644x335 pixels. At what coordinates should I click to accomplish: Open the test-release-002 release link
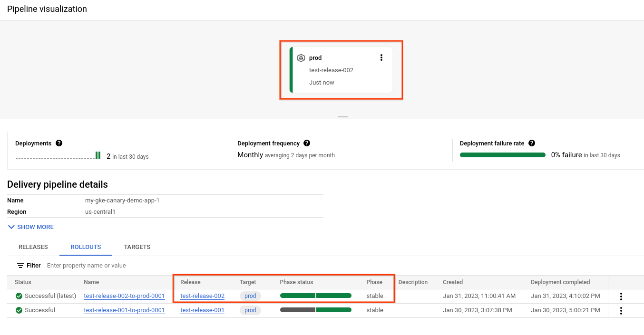click(x=202, y=296)
